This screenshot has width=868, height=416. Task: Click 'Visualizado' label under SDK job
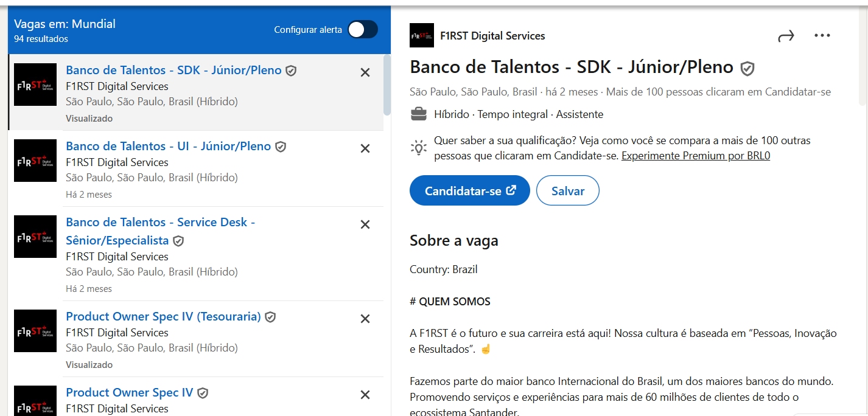click(x=89, y=119)
